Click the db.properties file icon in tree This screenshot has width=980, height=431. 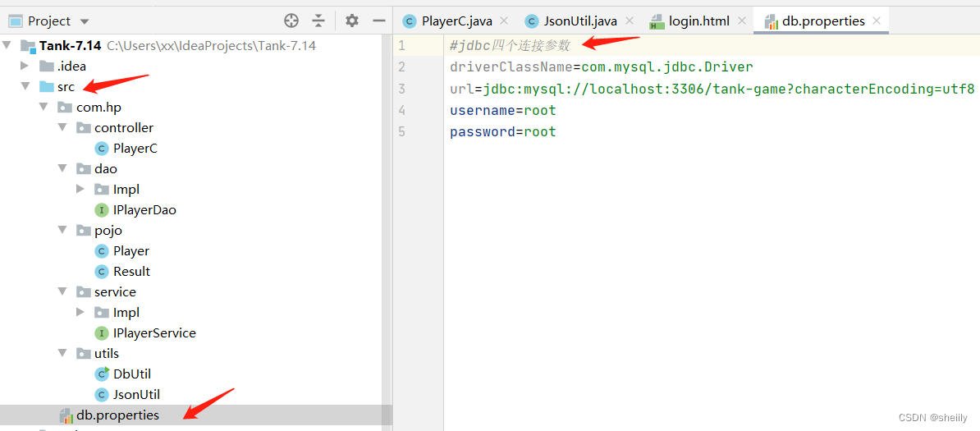pos(65,415)
